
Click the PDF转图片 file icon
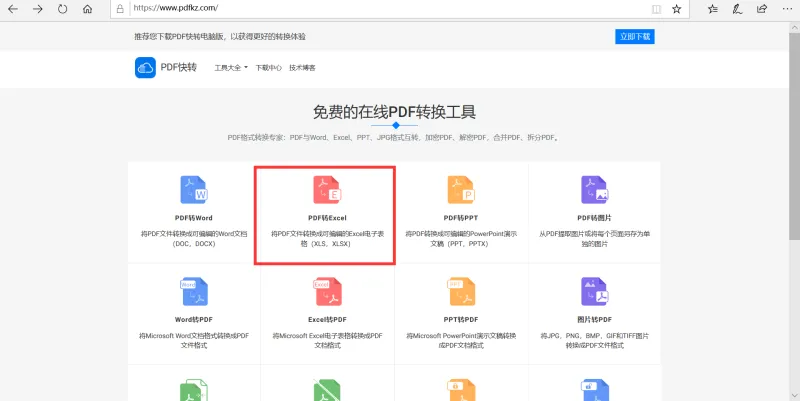pyautogui.click(x=594, y=190)
